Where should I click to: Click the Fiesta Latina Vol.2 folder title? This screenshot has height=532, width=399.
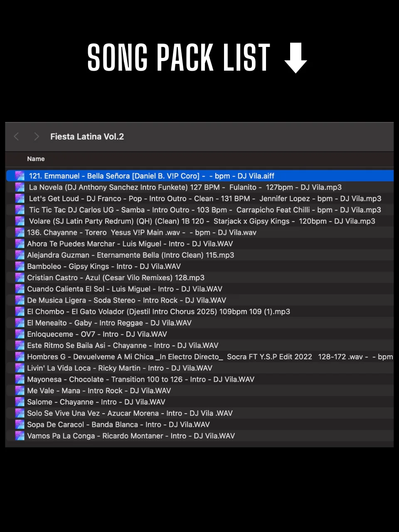[87, 136]
